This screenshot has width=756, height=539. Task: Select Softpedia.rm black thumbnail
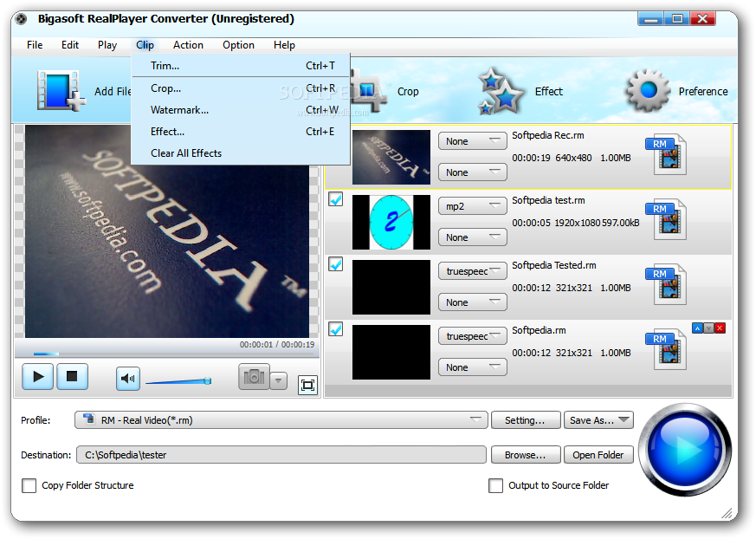pyautogui.click(x=391, y=352)
